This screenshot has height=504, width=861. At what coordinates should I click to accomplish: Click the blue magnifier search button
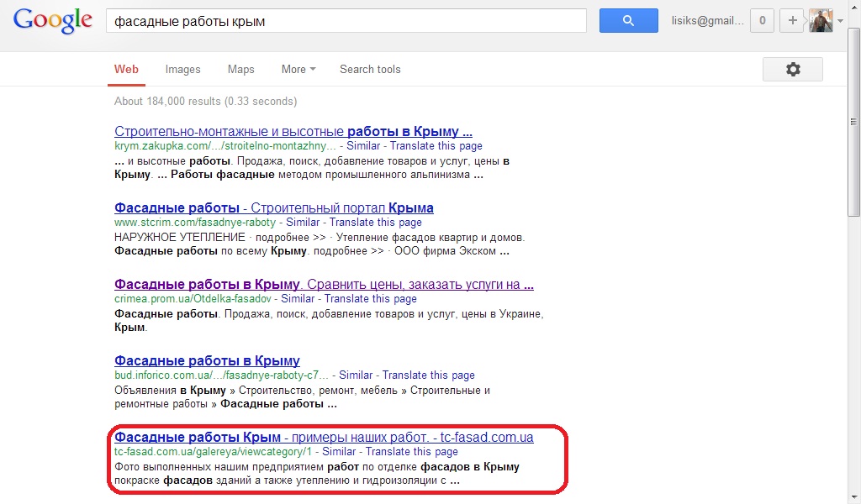[629, 21]
